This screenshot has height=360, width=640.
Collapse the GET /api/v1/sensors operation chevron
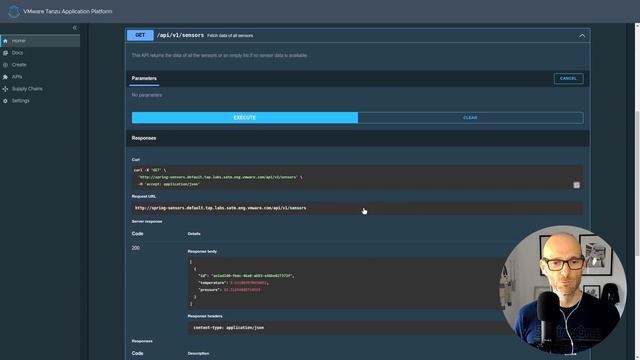click(582, 36)
